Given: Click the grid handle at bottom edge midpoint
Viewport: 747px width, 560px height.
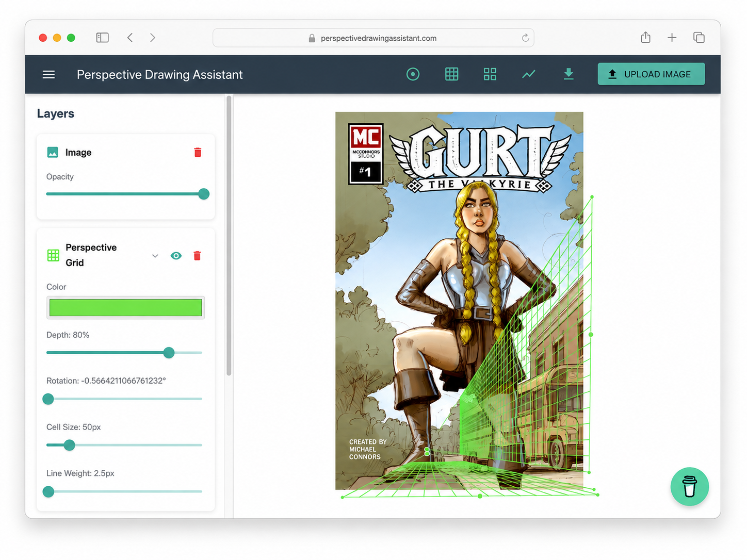Looking at the screenshot, I should [x=480, y=496].
